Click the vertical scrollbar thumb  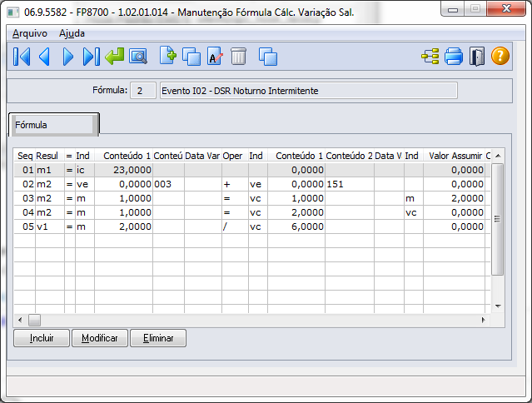click(497, 219)
